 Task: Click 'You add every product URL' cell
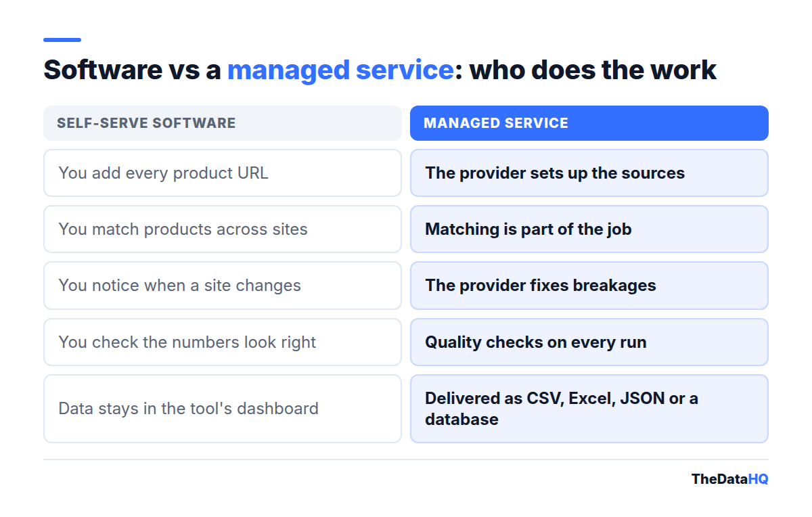[x=223, y=173]
